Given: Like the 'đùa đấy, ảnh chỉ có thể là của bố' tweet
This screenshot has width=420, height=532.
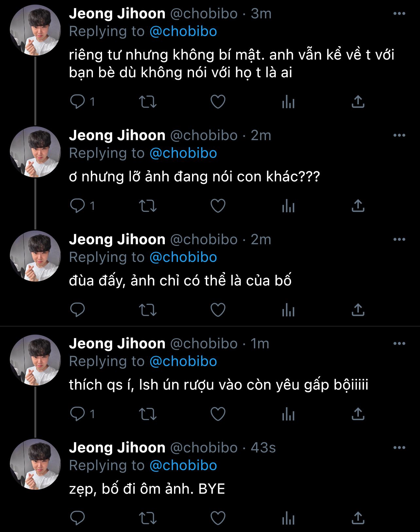Looking at the screenshot, I should click(x=218, y=310).
